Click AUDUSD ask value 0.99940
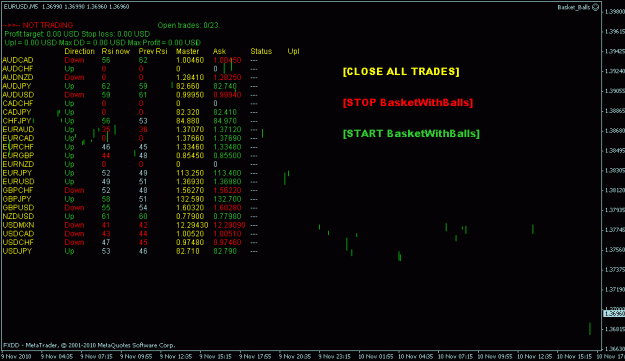625x361 pixels. coord(227,95)
